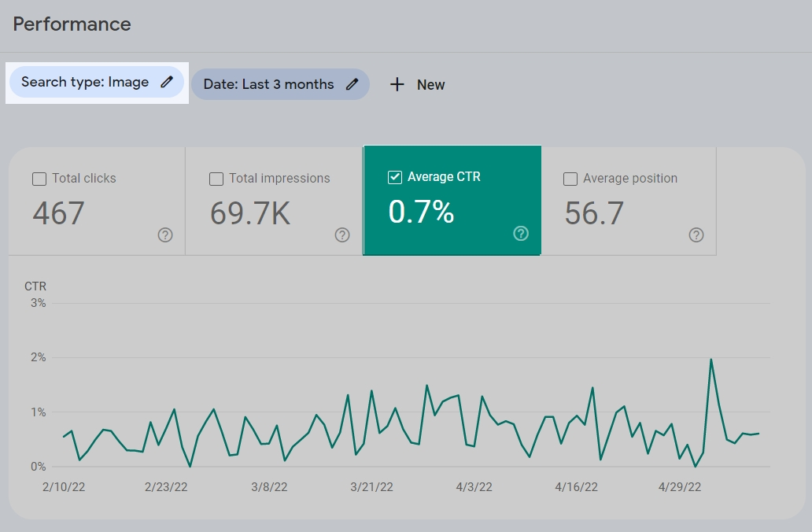Uncheck the Average CTR checkbox
The width and height of the screenshot is (812, 532).
pos(394,176)
